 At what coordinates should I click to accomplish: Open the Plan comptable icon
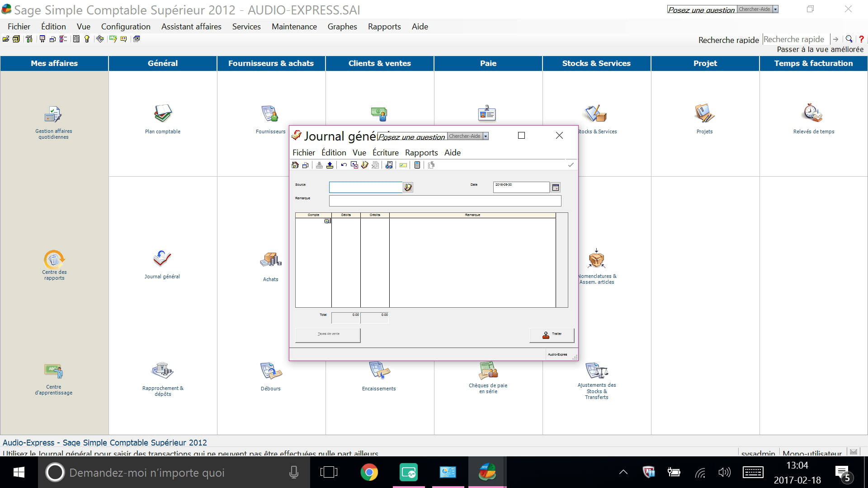162,114
